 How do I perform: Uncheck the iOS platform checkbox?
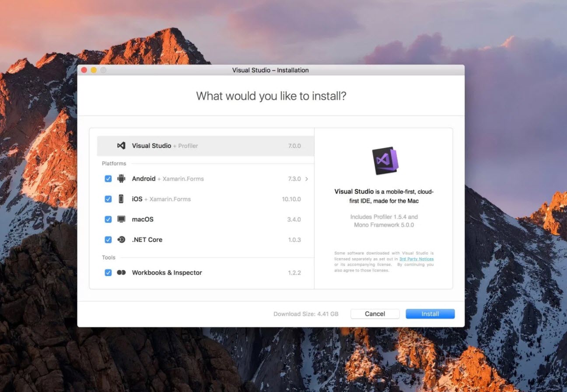[108, 199]
